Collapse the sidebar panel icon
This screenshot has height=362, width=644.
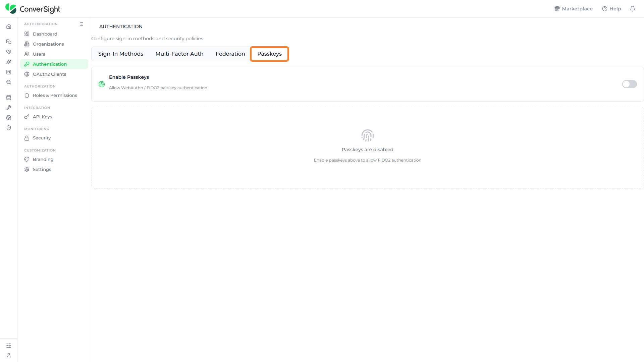coord(82,24)
